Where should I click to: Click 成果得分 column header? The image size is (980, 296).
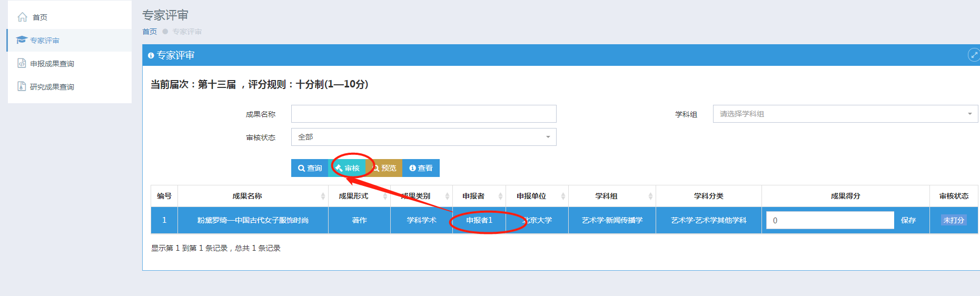click(846, 196)
